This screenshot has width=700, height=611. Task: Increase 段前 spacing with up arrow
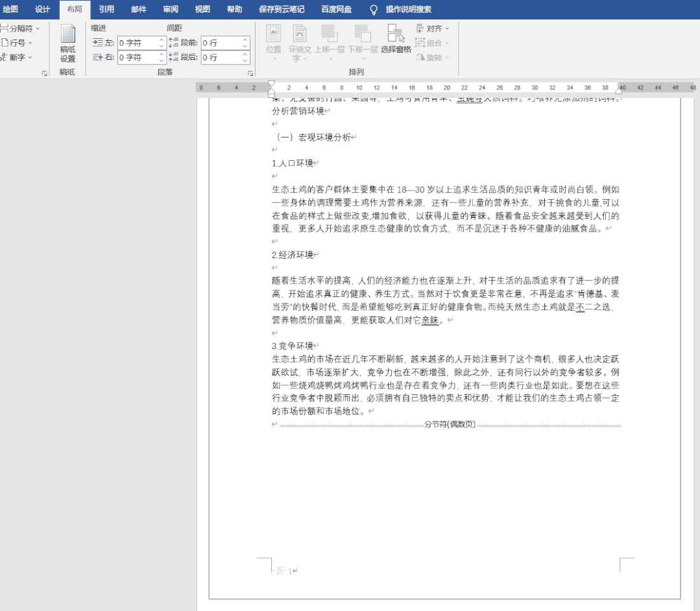click(x=245, y=40)
